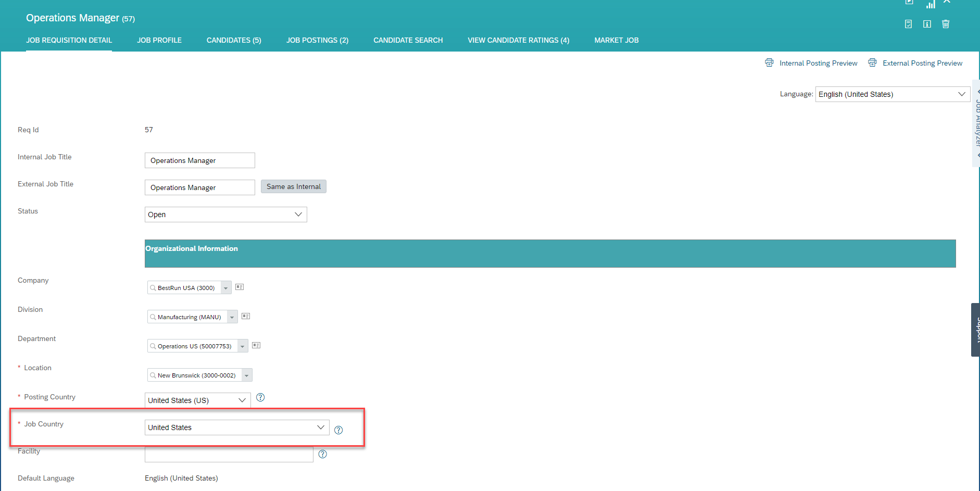Open the Market Job tab
980x491 pixels.
617,40
